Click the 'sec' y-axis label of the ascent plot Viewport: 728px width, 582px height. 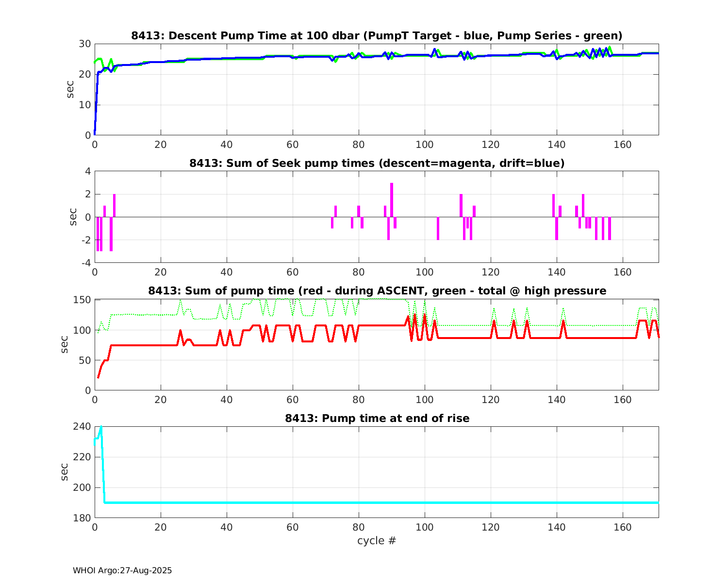[x=65, y=344]
